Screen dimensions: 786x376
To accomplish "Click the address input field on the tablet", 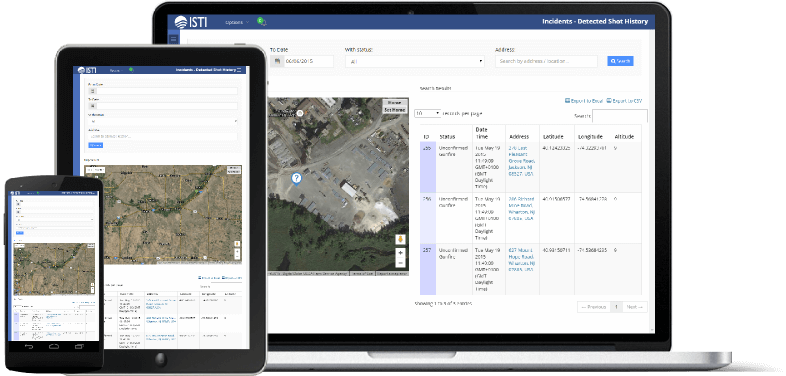I will [163, 136].
